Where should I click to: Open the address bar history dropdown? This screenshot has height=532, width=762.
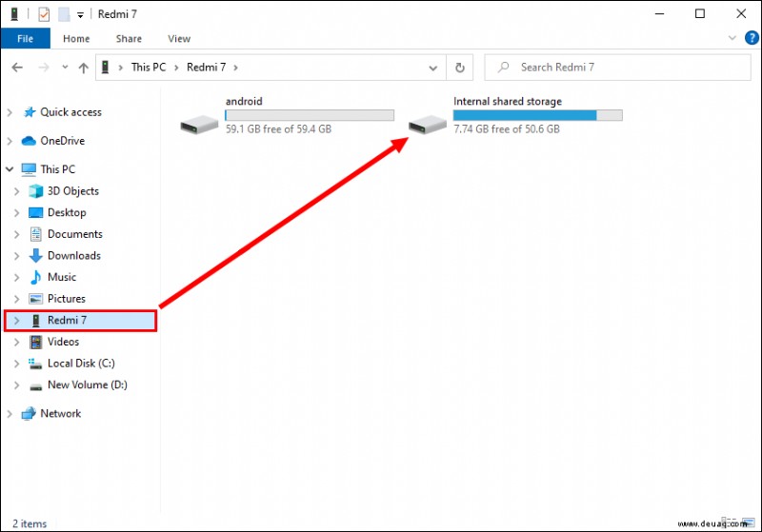click(x=432, y=68)
